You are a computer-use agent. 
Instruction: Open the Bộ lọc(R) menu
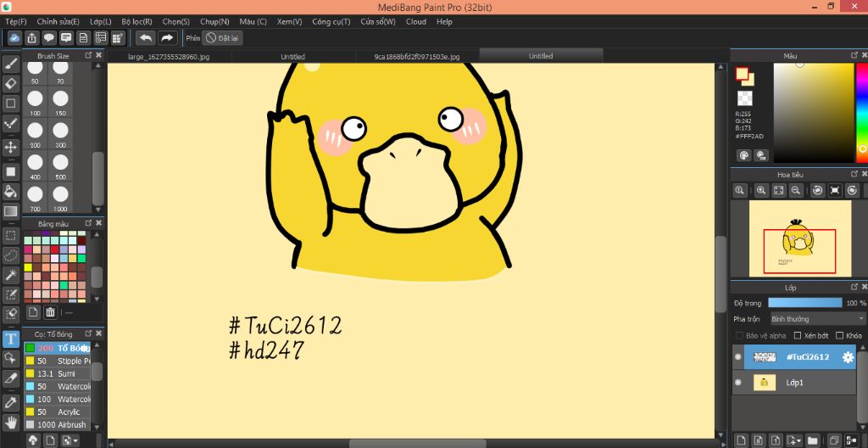136,21
